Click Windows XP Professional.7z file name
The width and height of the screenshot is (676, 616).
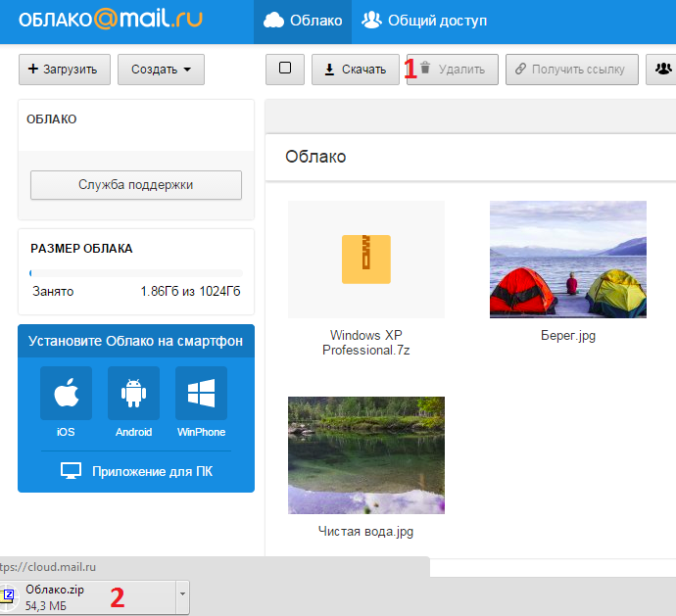click(366, 343)
